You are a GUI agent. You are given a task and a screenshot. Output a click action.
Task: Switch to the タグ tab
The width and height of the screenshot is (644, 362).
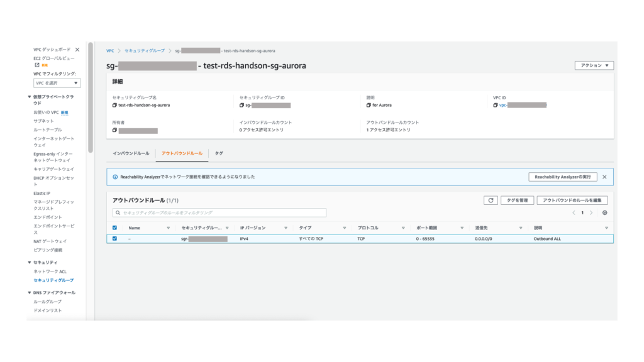[x=218, y=153]
